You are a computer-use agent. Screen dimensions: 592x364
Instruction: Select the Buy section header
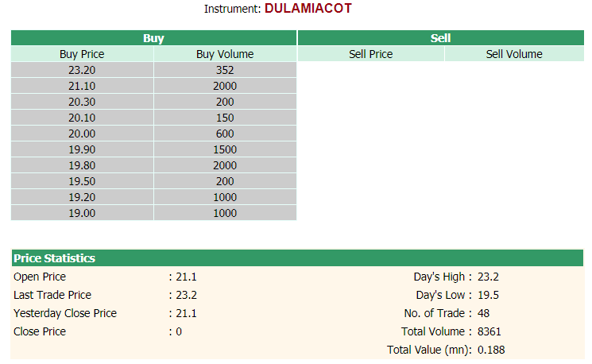[x=153, y=38]
